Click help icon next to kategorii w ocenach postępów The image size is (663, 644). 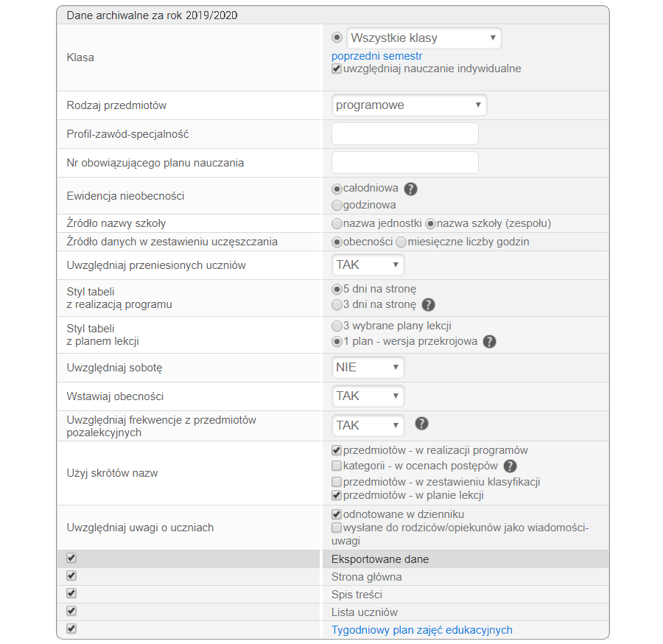tap(510, 466)
